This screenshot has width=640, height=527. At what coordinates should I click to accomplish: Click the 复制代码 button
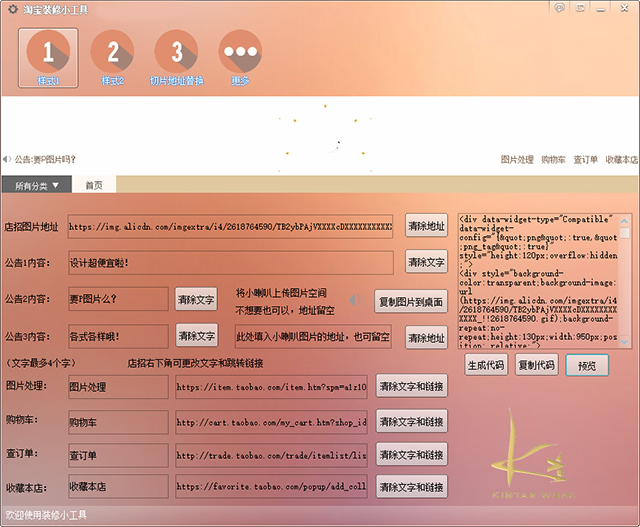pos(536,365)
